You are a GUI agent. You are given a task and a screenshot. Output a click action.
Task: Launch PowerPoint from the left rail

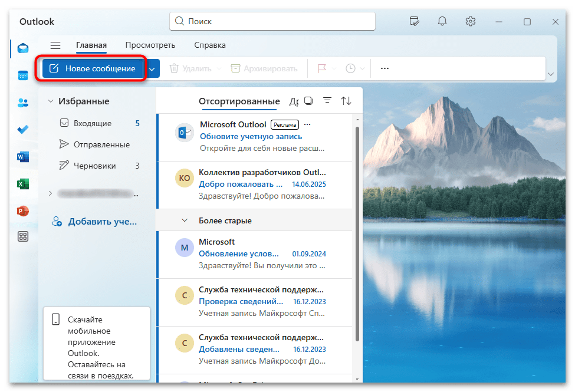pyautogui.click(x=23, y=211)
